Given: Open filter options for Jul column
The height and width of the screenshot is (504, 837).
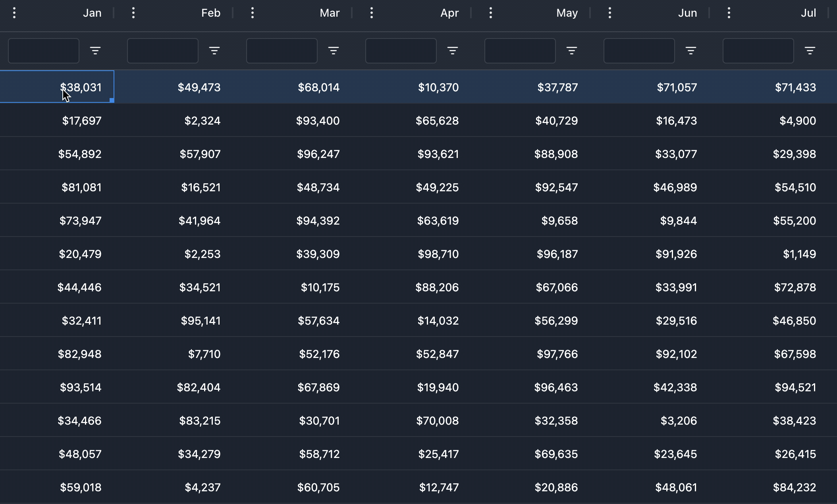Looking at the screenshot, I should 810,51.
